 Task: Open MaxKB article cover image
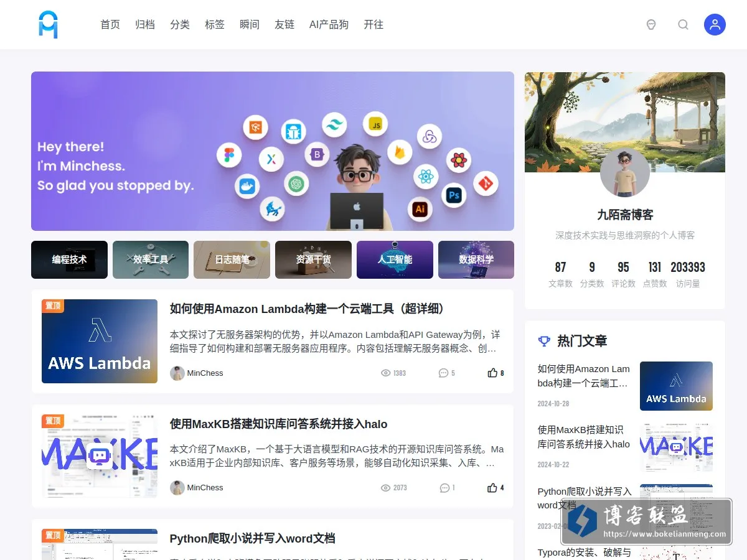(100, 456)
